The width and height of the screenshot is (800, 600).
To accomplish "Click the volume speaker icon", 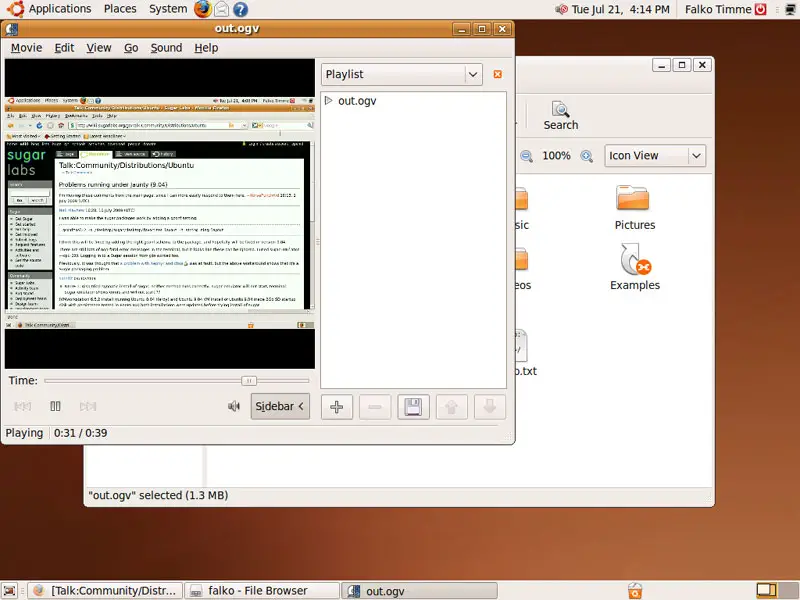I will (233, 406).
